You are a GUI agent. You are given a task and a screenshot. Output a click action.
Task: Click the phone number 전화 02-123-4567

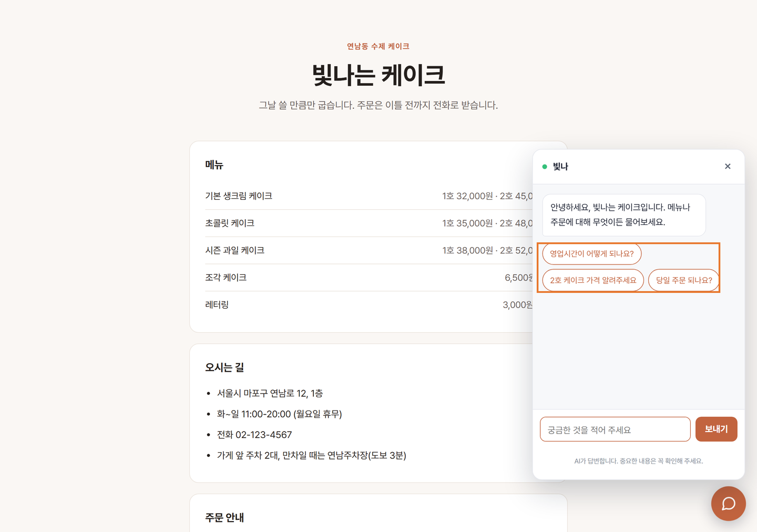coord(254,435)
